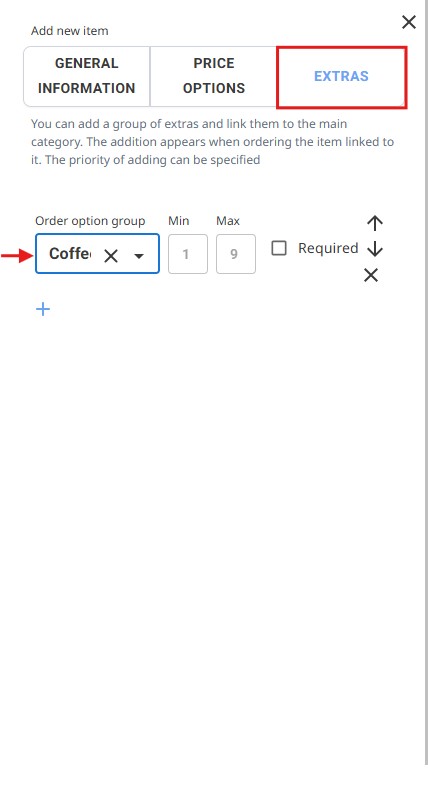Image resolution: width=428 pixels, height=805 pixels.
Task: Select the Extras tab
Action: 341,77
